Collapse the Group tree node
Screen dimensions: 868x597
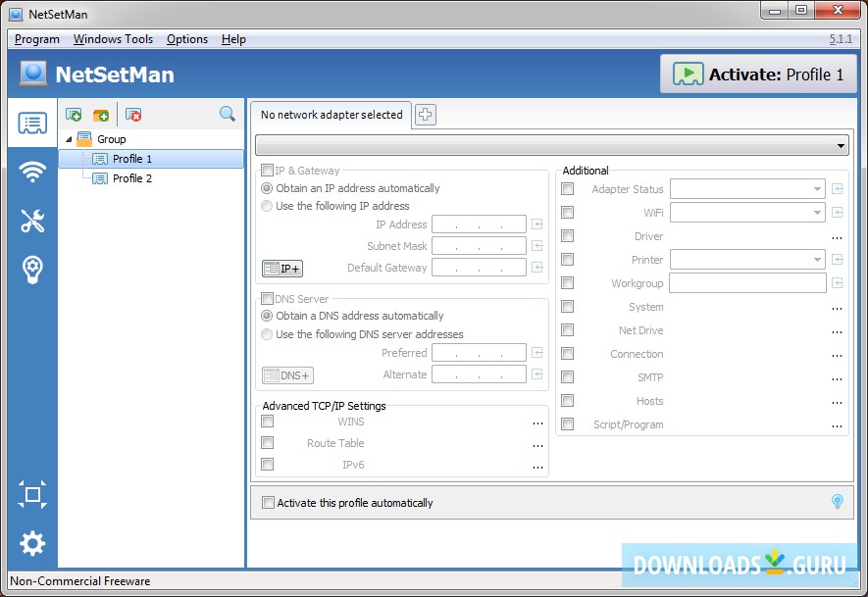pyautogui.click(x=69, y=139)
